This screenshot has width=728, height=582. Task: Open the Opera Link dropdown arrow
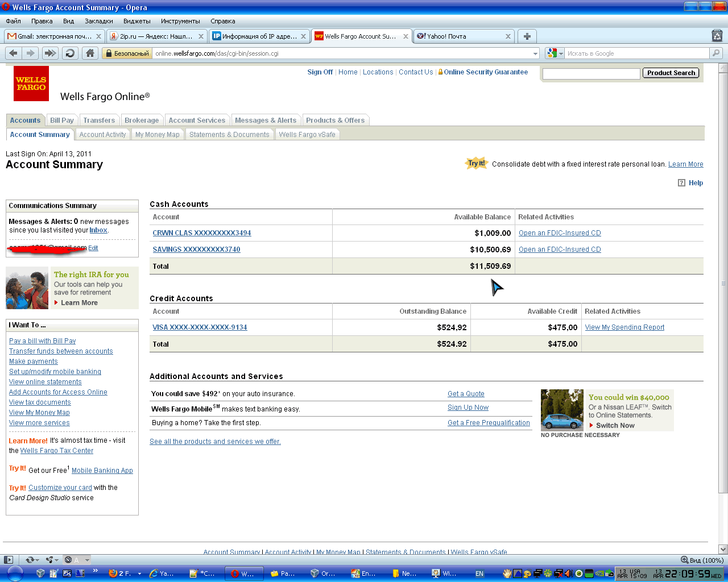38,560
